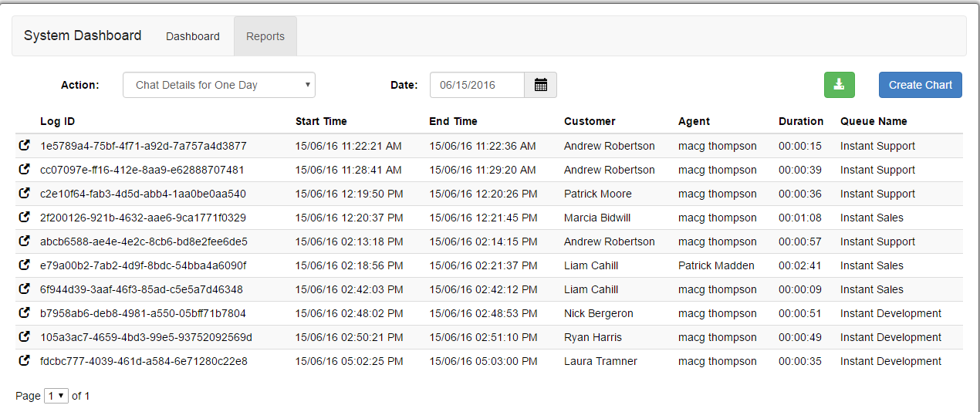The height and width of the screenshot is (412, 980).
Task: Open external link icon for log abcb6588
Action: (x=24, y=241)
